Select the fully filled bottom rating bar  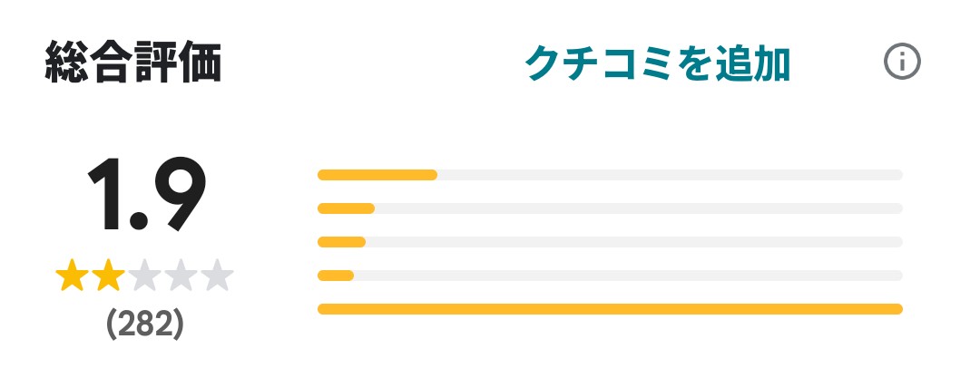pos(610,309)
